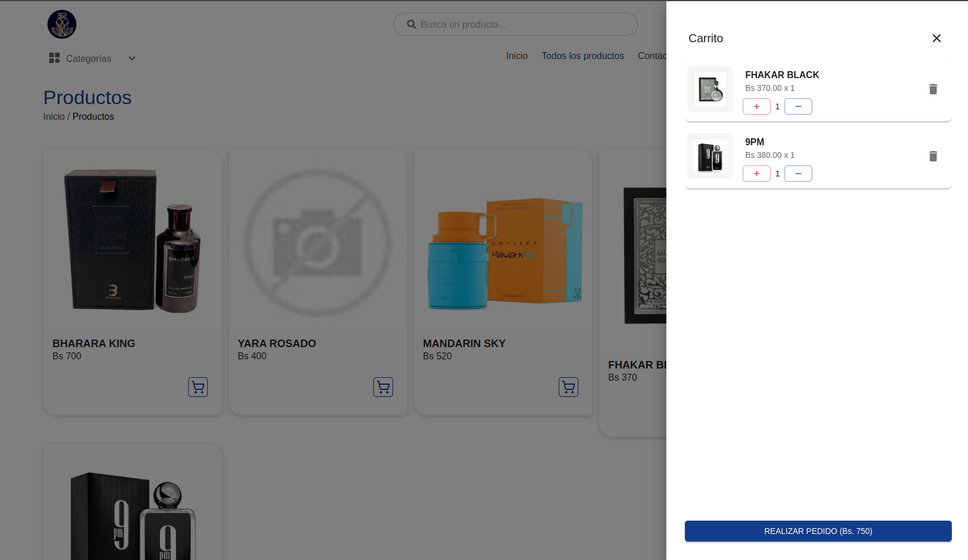Open Todos los productos menu link

coord(582,56)
